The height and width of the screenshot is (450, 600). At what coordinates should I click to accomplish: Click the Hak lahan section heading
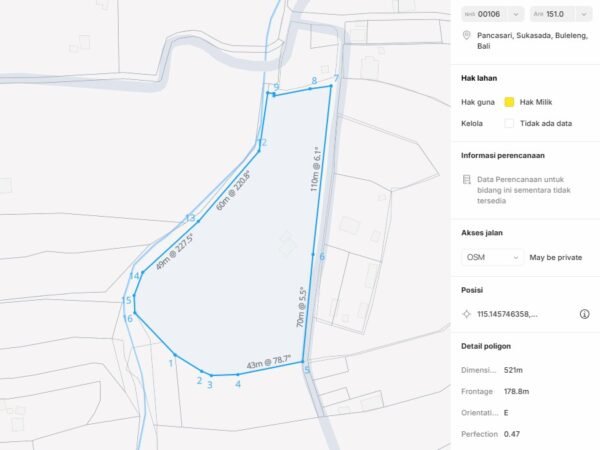pyautogui.click(x=479, y=78)
